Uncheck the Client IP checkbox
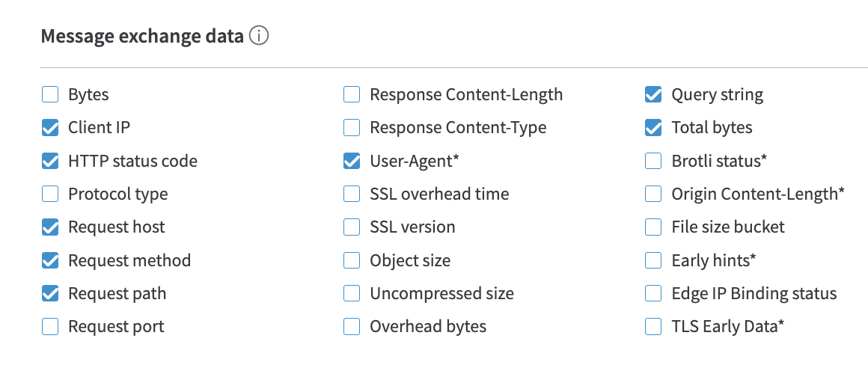868x371 pixels. pyautogui.click(x=50, y=128)
